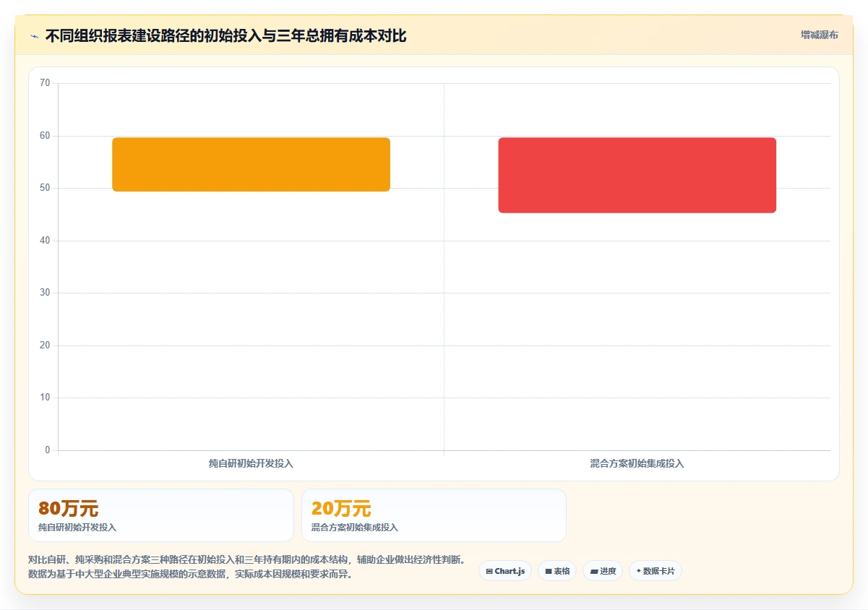Click the red 混合方案初始集成投入 bar
Image resolution: width=868 pixels, height=610 pixels.
637,175
